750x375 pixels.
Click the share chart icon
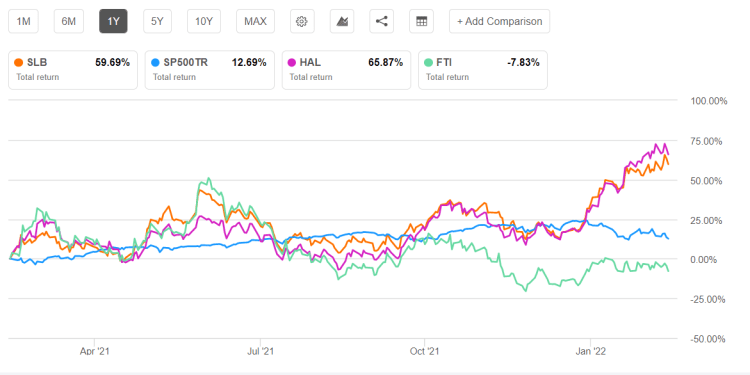click(381, 22)
